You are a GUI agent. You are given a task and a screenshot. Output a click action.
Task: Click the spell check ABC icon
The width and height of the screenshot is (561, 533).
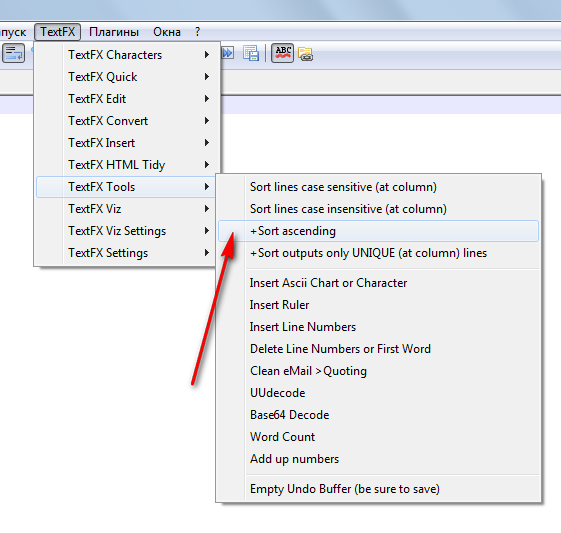coord(282,53)
